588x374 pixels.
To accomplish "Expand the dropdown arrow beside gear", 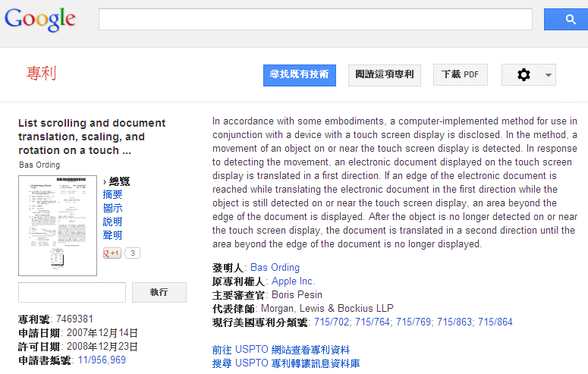I will tap(549, 75).
